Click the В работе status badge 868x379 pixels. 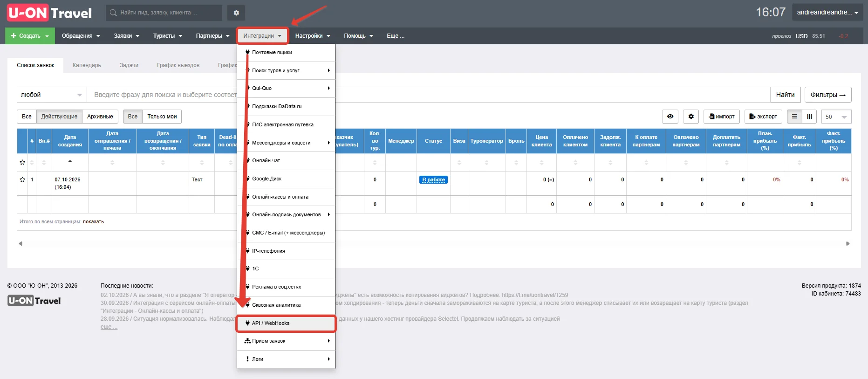(x=433, y=180)
